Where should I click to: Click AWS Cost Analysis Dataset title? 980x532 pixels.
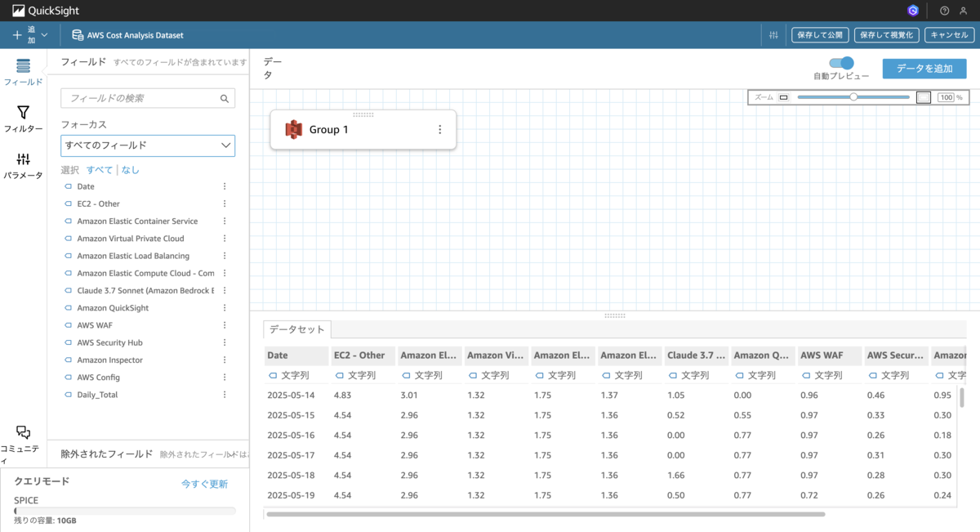point(135,35)
